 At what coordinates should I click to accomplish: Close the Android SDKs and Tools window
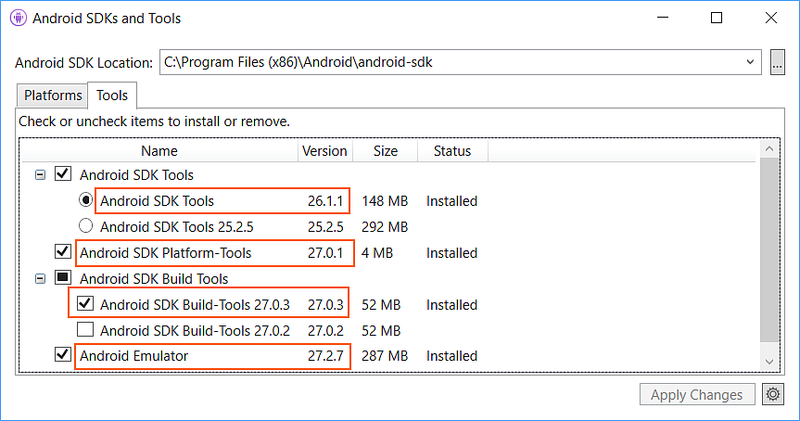pyautogui.click(x=769, y=19)
